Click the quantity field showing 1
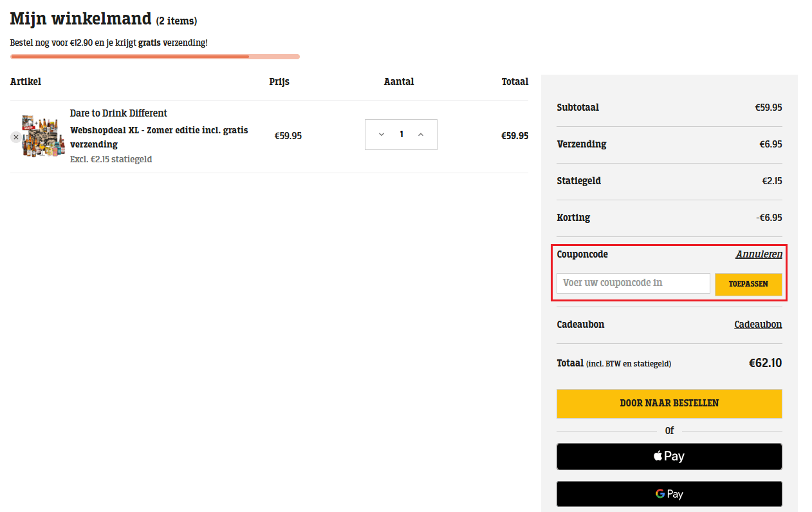 pos(401,135)
